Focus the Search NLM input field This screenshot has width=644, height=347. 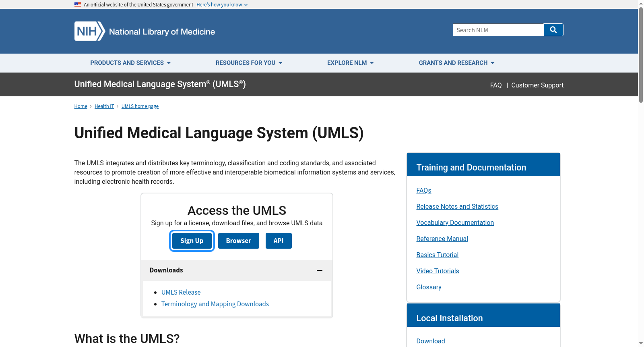point(498,30)
